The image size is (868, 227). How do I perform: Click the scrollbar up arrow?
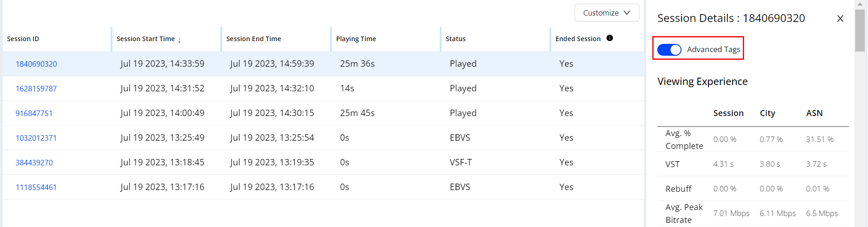coord(860,4)
